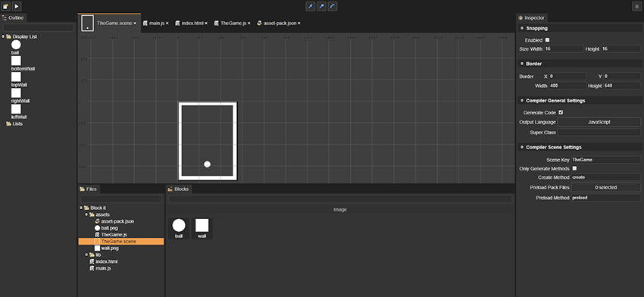Collapse the Display List node
This screenshot has width=644, height=297.
(3, 36)
